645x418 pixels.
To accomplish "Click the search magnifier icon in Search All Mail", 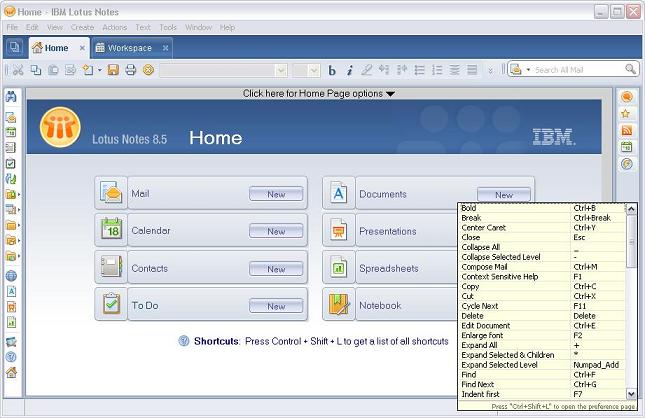I will pyautogui.click(x=630, y=69).
